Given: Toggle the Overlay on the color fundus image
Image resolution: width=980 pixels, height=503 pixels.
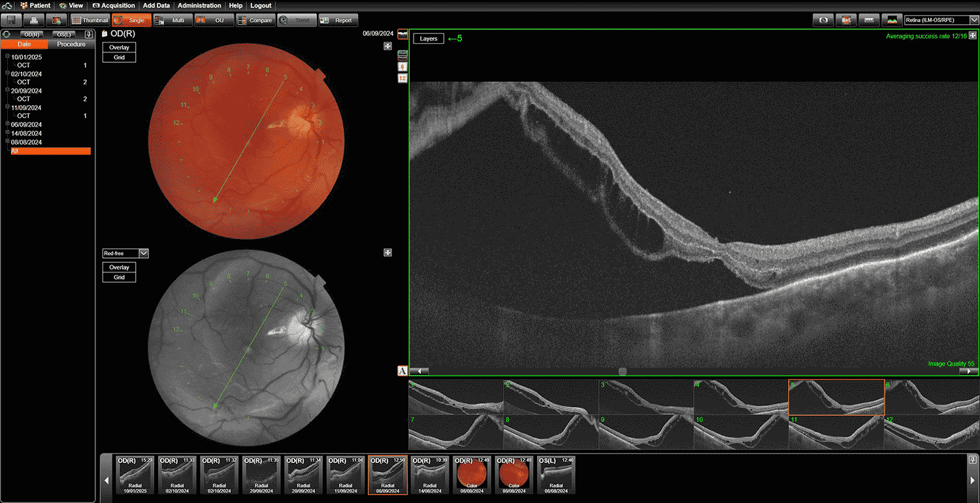Looking at the screenshot, I should click(x=119, y=48).
